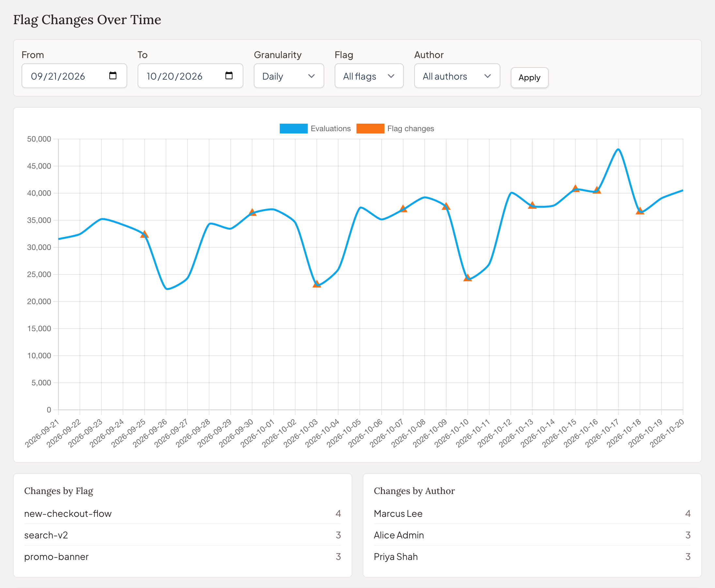This screenshot has height=588, width=715.
Task: Select flag change marker on 2026-10-13
Action: click(532, 205)
